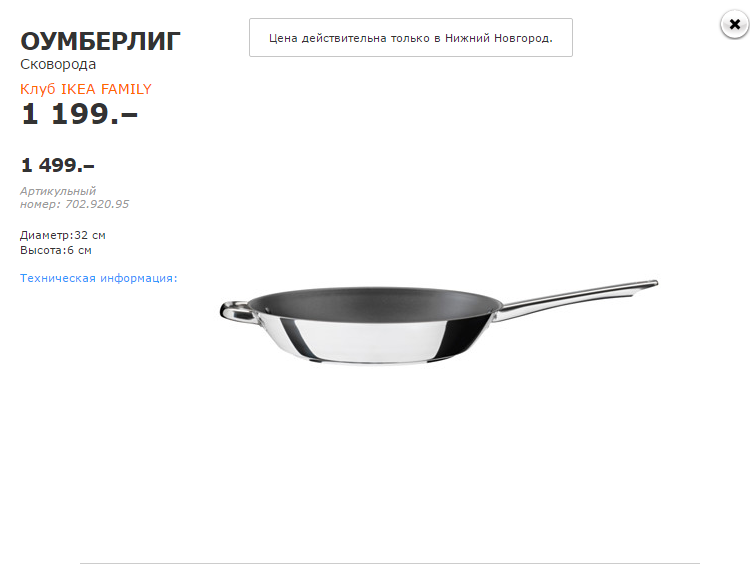Click the regular price 1 499.–
The height and width of the screenshot is (565, 750).
pos(58,165)
